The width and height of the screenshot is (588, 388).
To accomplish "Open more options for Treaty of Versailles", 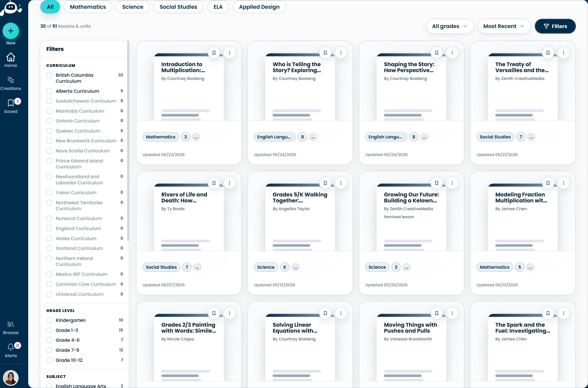I will [563, 53].
